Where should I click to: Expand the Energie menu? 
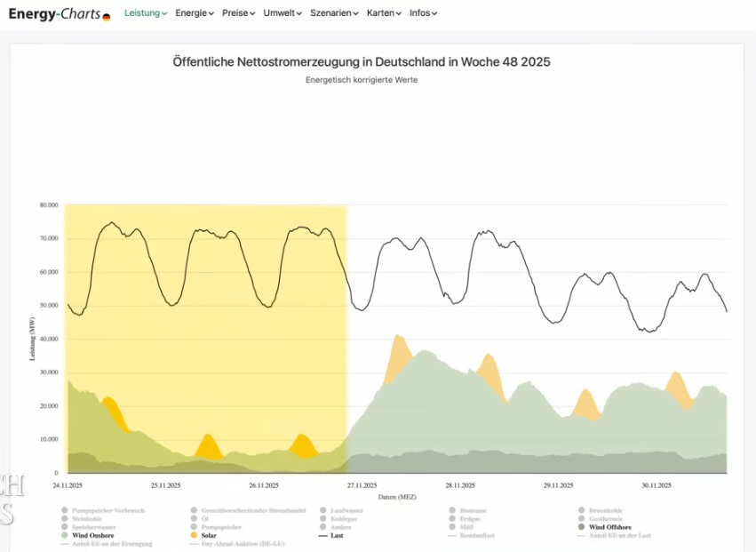195,13
